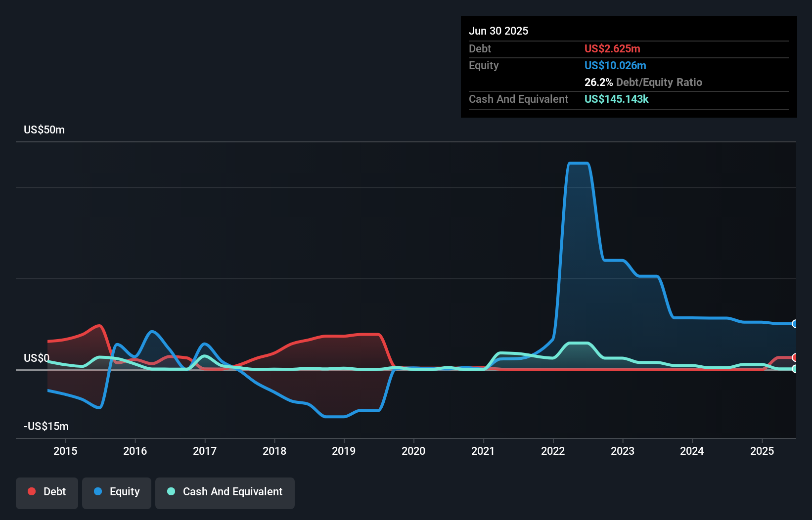Click the US$2.625m Debt value link

pyautogui.click(x=612, y=48)
